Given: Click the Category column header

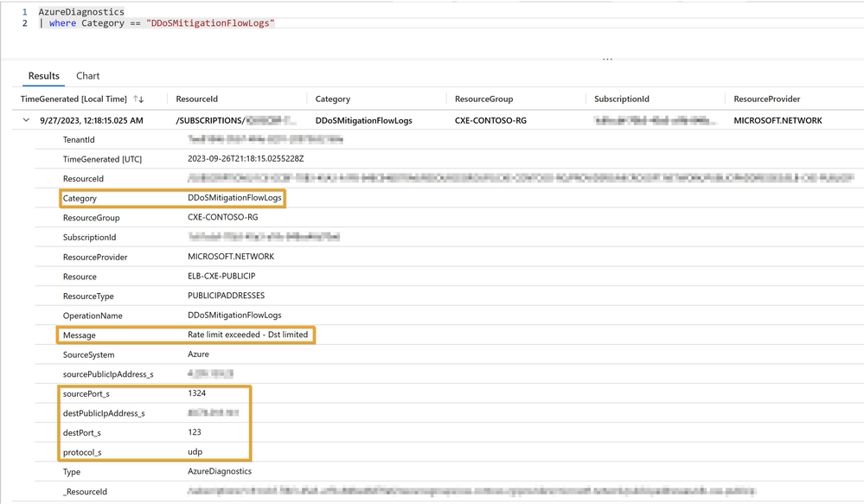Looking at the screenshot, I should 332,99.
